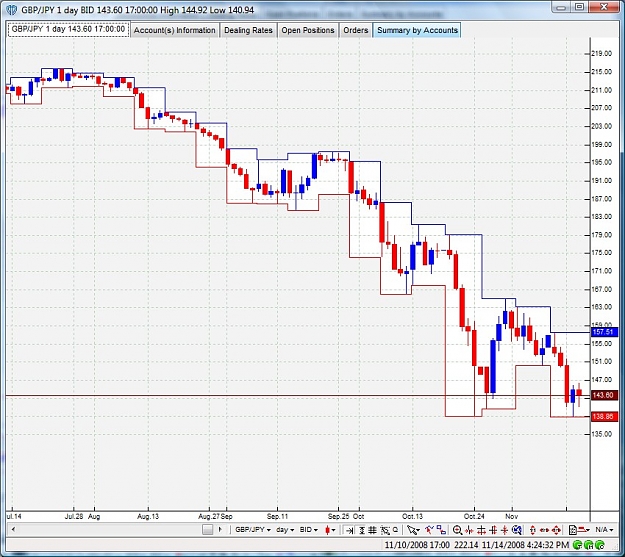The width and height of the screenshot is (625, 557).
Task: Click the horizontal compress icon
Action: coord(469,530)
